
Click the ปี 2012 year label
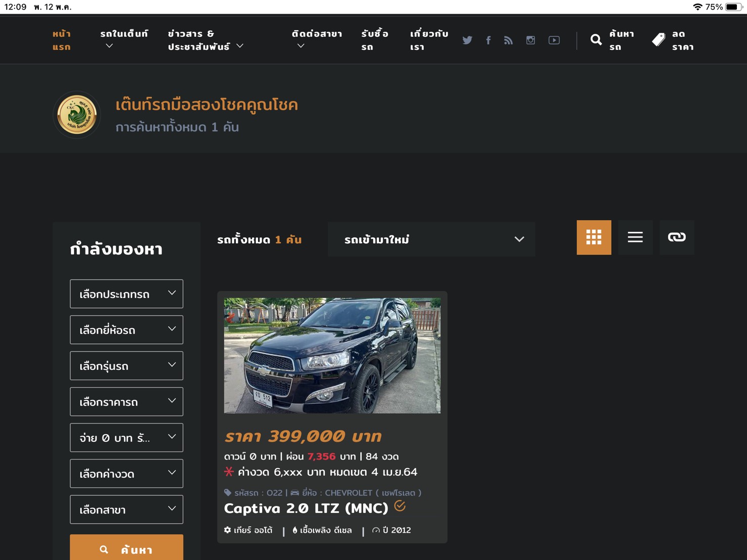[397, 530]
